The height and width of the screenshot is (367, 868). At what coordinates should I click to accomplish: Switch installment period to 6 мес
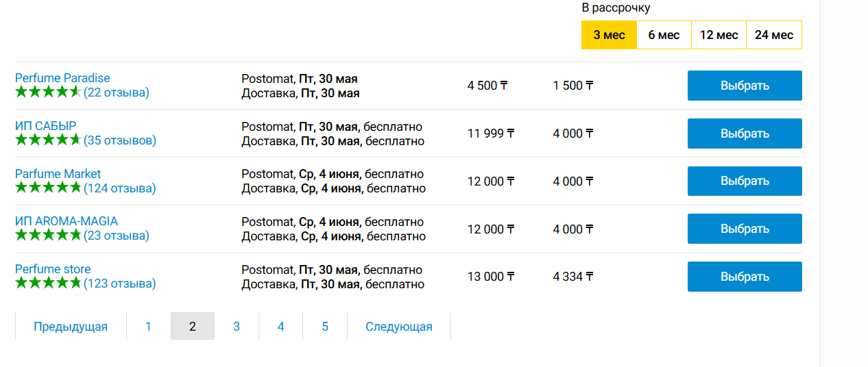tap(664, 35)
